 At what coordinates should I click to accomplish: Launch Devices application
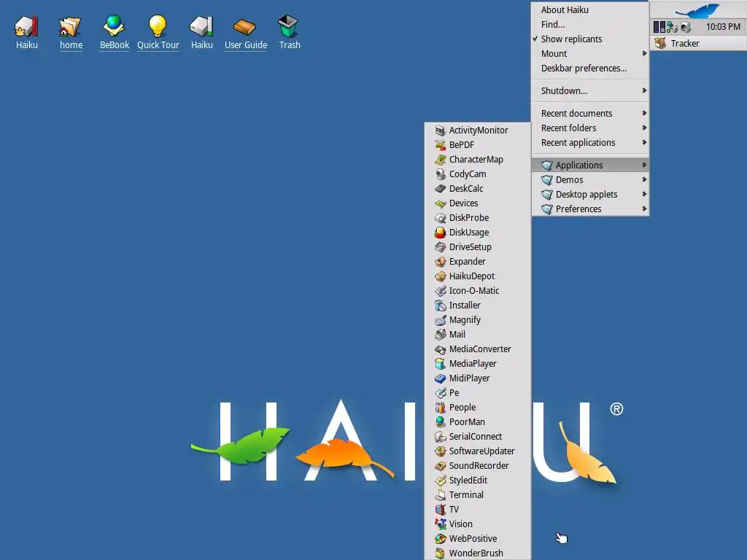coord(477,203)
